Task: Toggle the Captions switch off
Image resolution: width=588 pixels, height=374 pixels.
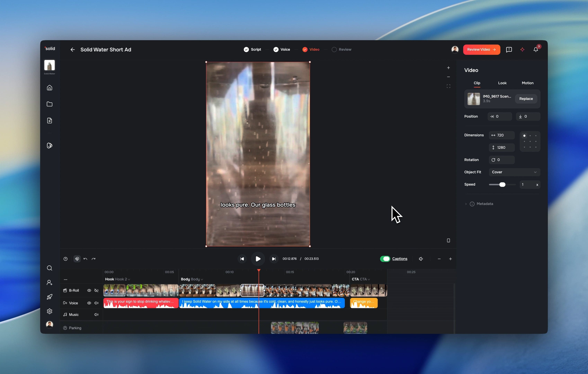Action: coord(385,259)
